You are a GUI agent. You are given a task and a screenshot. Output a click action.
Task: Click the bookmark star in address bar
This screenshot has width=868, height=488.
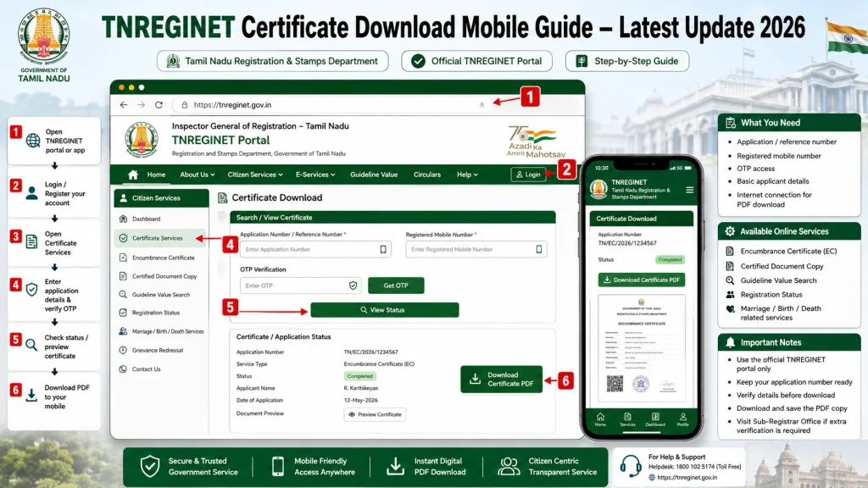(x=481, y=104)
